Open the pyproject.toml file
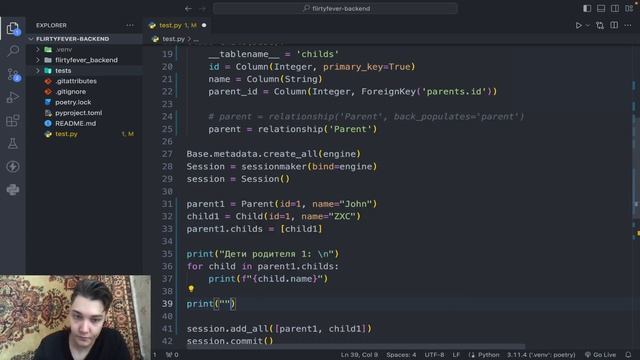 click(84, 113)
